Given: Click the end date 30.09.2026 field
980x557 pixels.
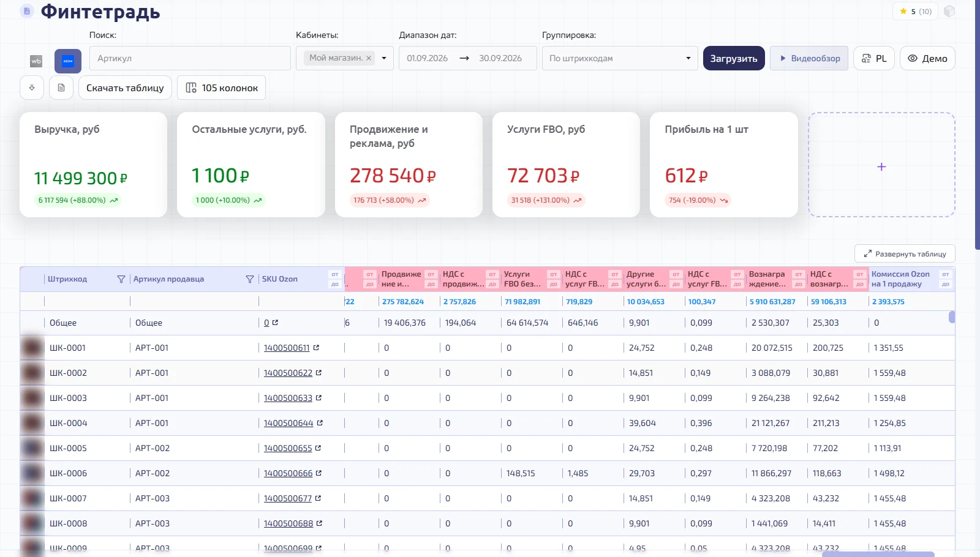Looking at the screenshot, I should click(x=500, y=58).
